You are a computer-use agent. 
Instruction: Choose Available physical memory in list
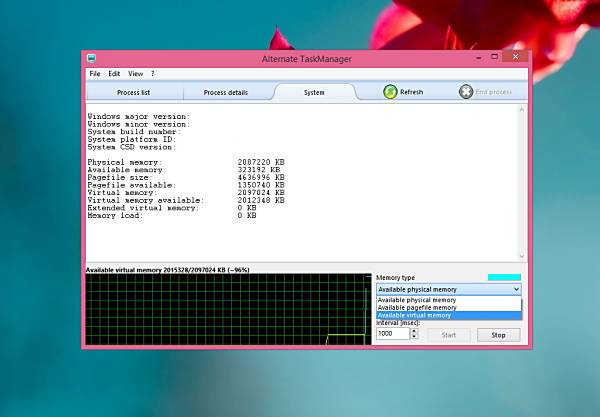click(448, 300)
